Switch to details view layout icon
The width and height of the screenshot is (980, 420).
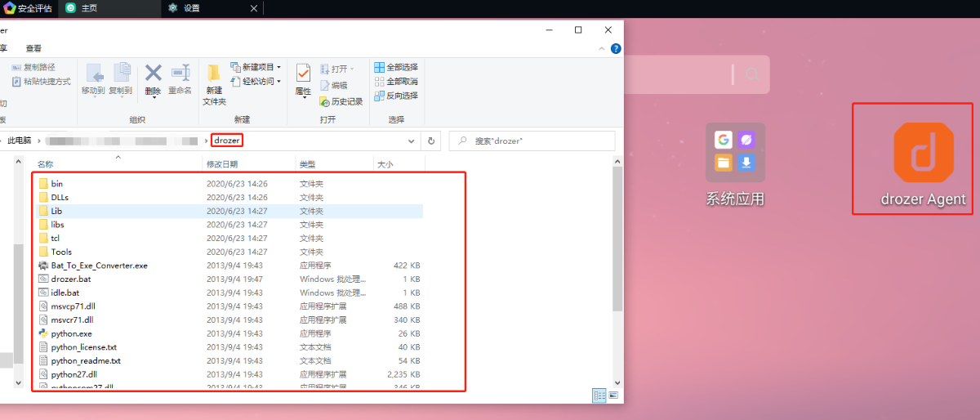[x=599, y=395]
